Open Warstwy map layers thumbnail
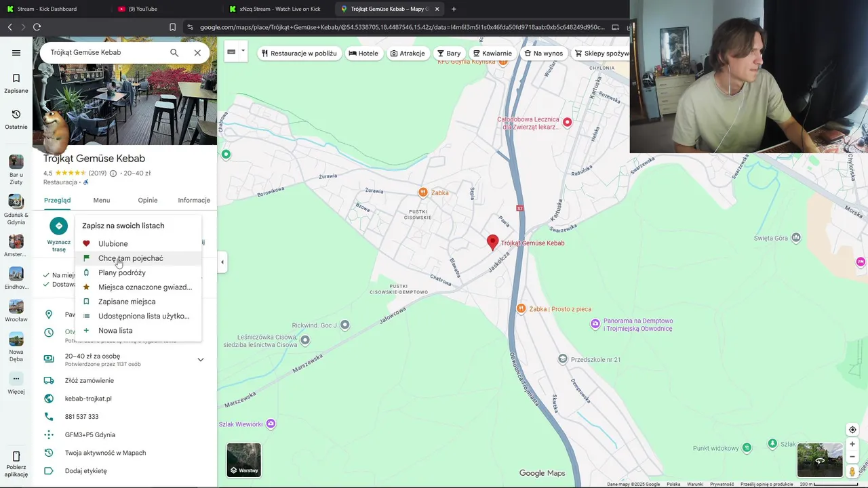868x488 pixels. tap(244, 460)
